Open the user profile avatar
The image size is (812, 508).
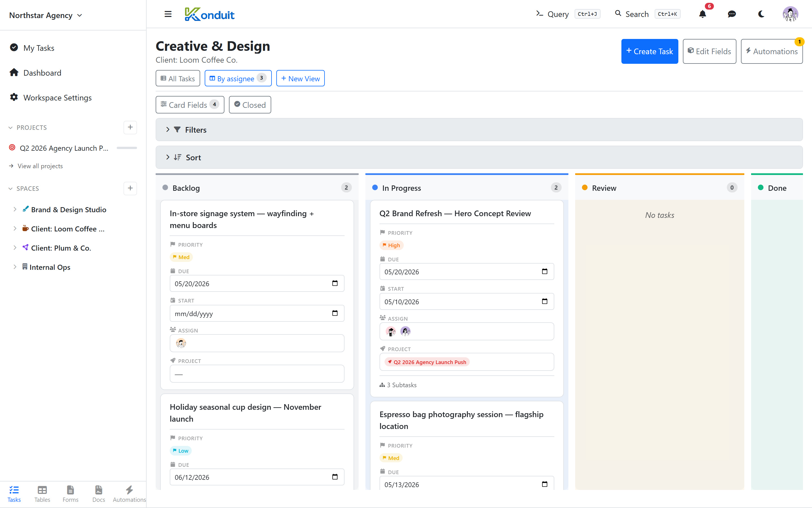click(790, 14)
